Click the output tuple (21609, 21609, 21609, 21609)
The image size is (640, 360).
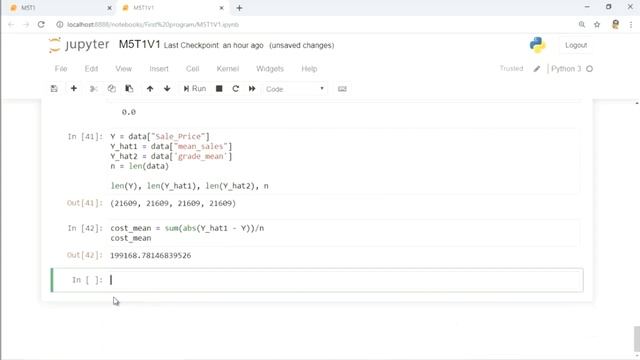point(173,203)
